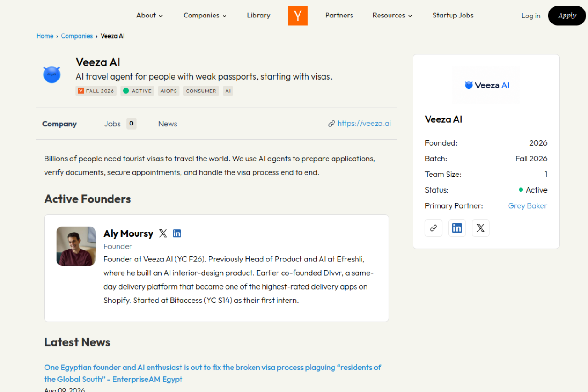The image size is (588, 392).
Task: Open the Library nav item
Action: (259, 16)
